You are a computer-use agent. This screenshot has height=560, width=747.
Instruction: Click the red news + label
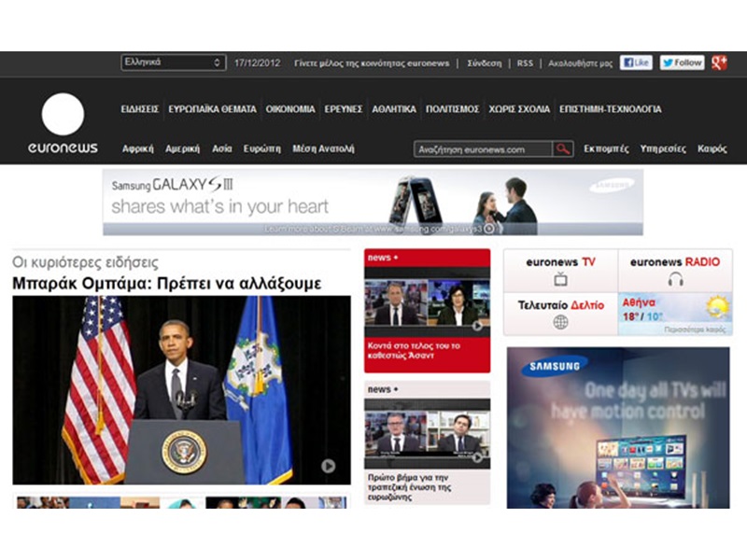click(x=383, y=258)
